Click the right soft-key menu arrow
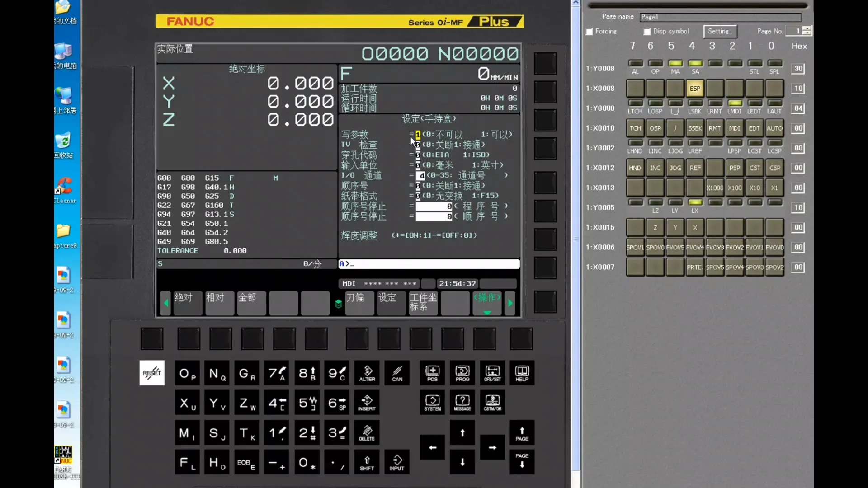Image resolution: width=868 pixels, height=488 pixels. tap(510, 303)
